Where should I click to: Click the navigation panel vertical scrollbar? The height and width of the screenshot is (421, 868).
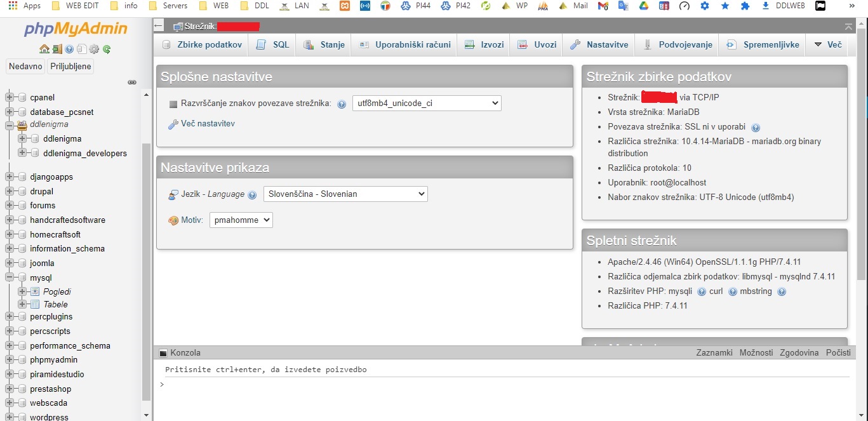click(x=147, y=272)
